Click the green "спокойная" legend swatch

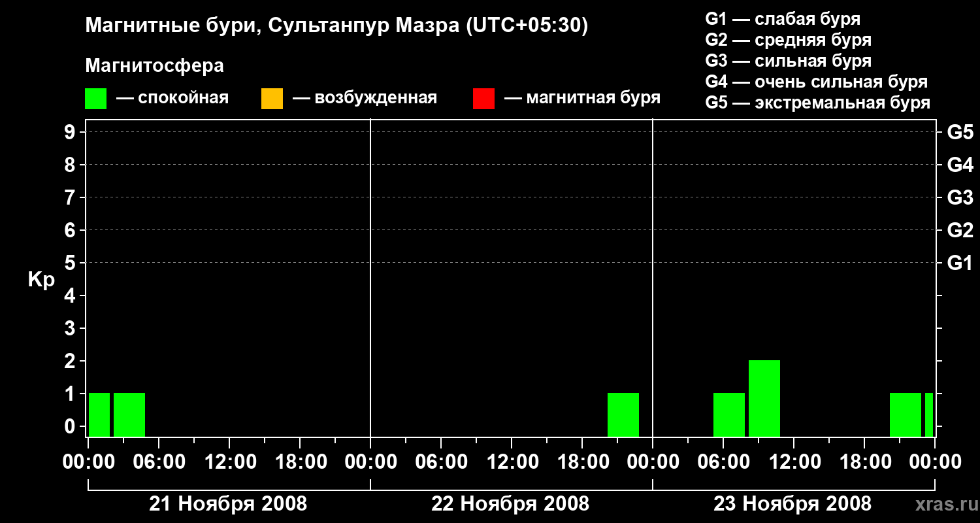pyautogui.click(x=95, y=99)
